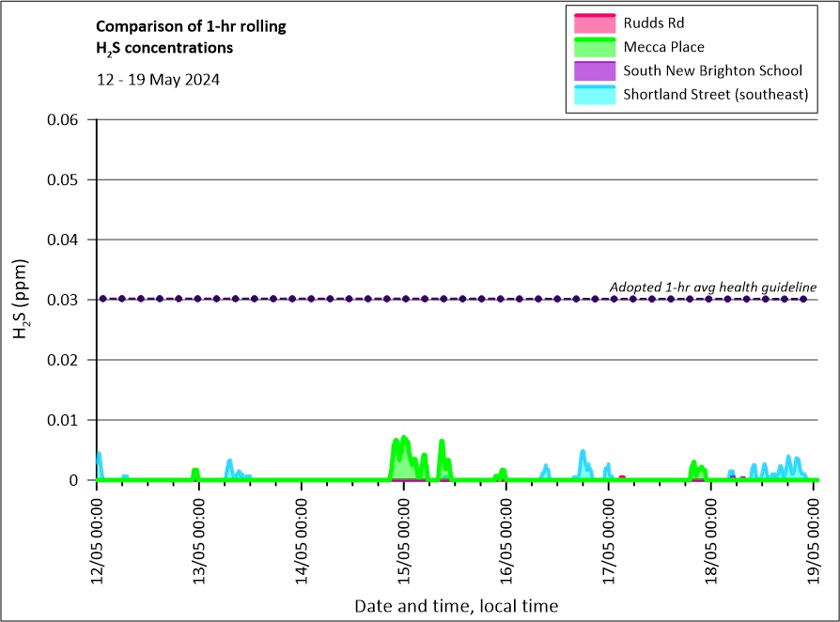
Task: Select the 'Mecca Place' legend label
Action: pyautogui.click(x=663, y=47)
